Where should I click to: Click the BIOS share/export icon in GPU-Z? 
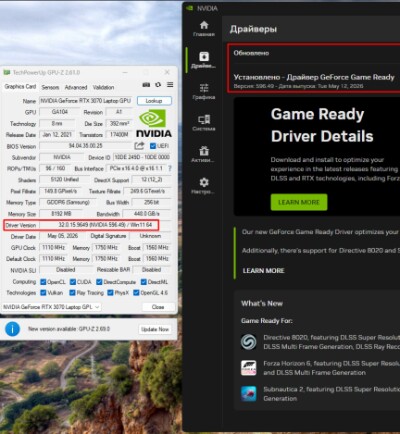[139, 146]
